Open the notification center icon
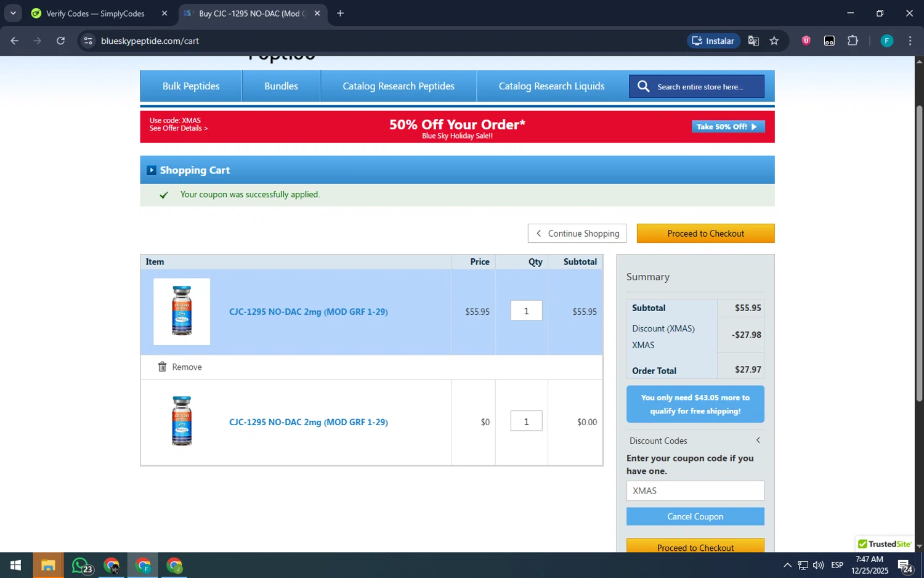Viewport: 924px width, 578px height. pos(905,565)
